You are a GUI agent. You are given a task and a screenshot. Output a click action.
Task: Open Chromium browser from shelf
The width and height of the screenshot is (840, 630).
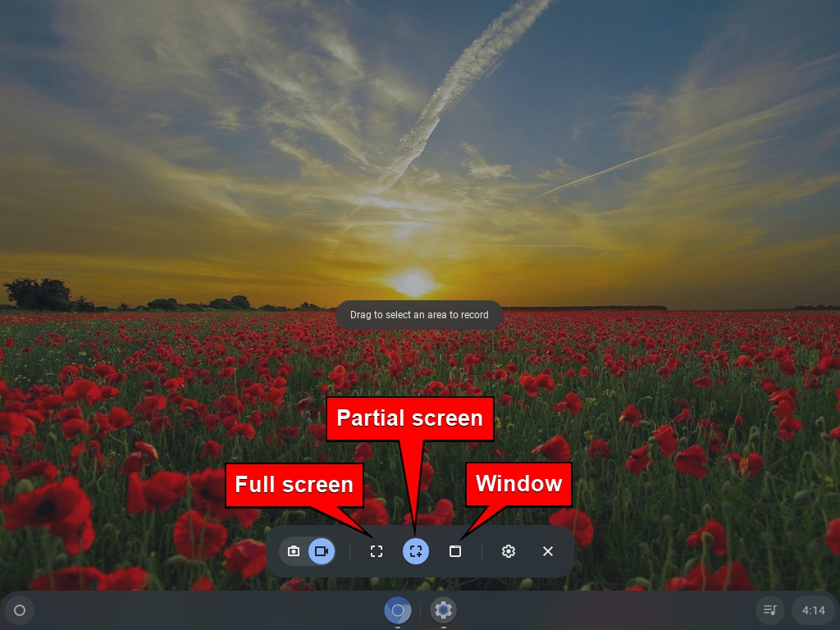398,610
